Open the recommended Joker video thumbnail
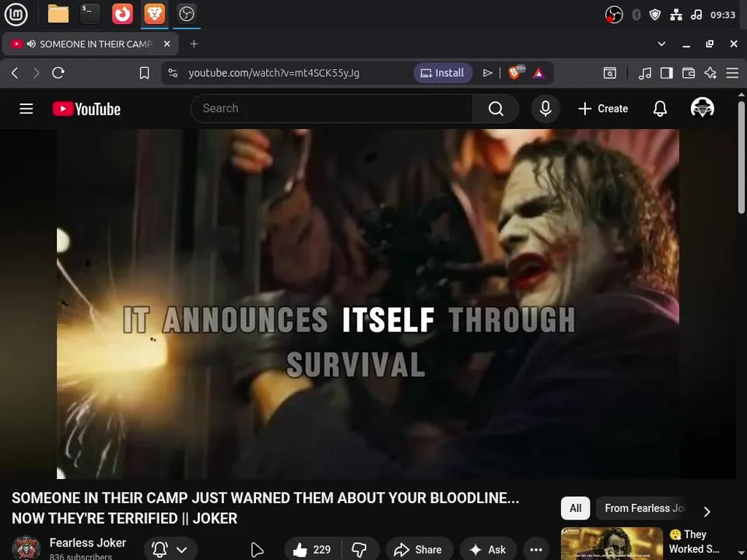 (x=612, y=544)
